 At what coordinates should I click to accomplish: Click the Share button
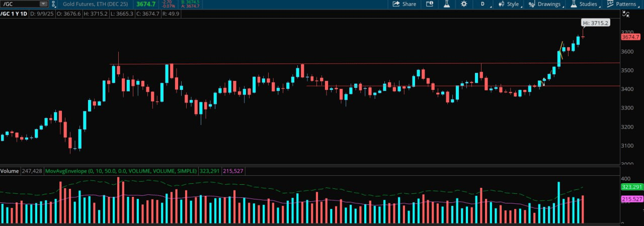coord(404,4)
